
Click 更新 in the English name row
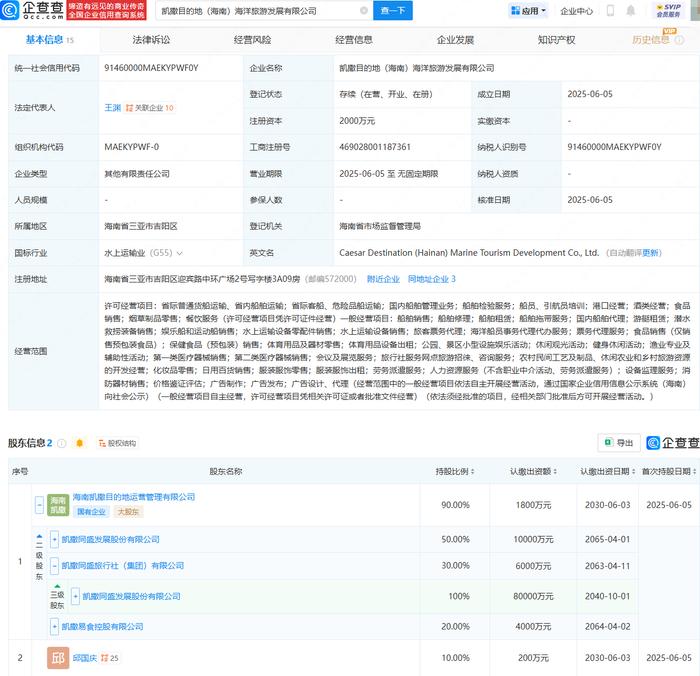(x=651, y=253)
